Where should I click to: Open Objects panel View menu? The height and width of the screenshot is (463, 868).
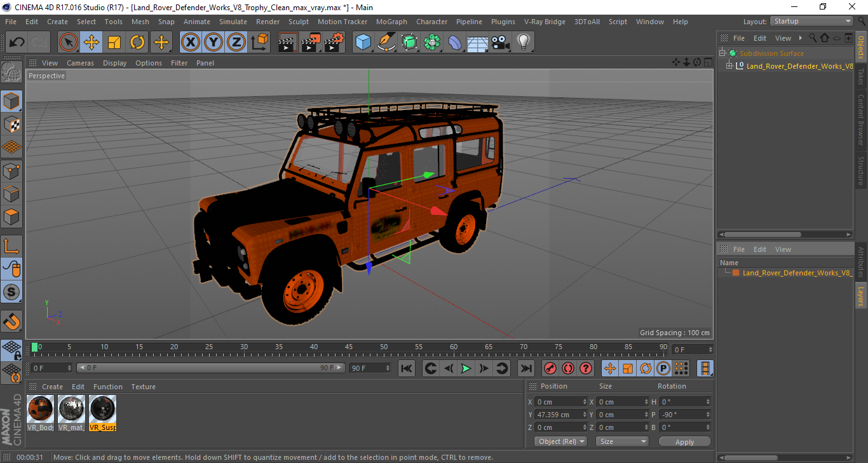coord(783,38)
